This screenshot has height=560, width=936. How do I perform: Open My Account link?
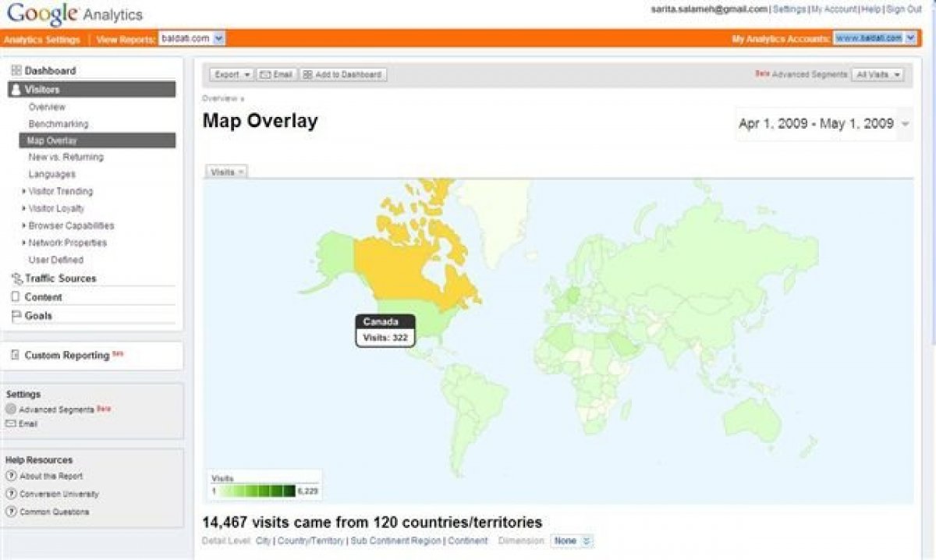click(835, 9)
